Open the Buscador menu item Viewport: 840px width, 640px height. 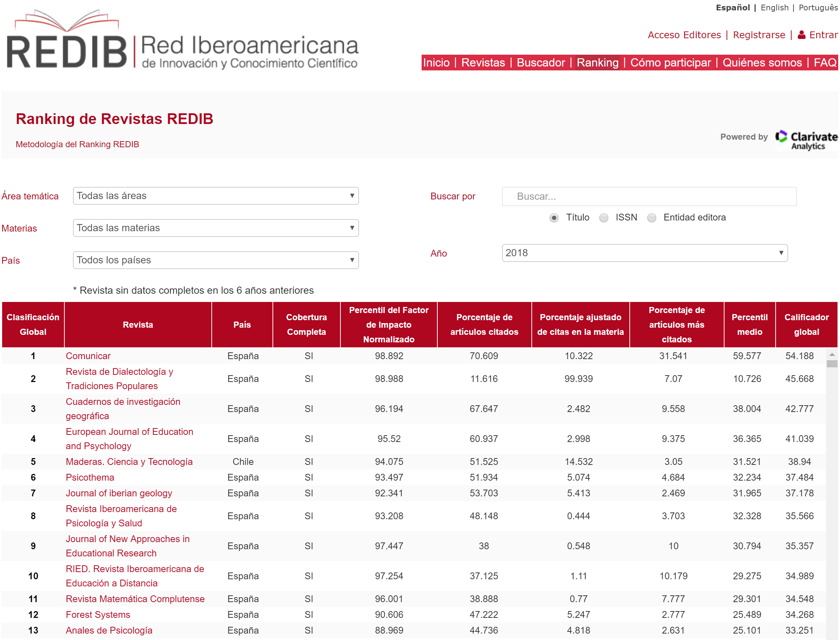click(x=540, y=63)
